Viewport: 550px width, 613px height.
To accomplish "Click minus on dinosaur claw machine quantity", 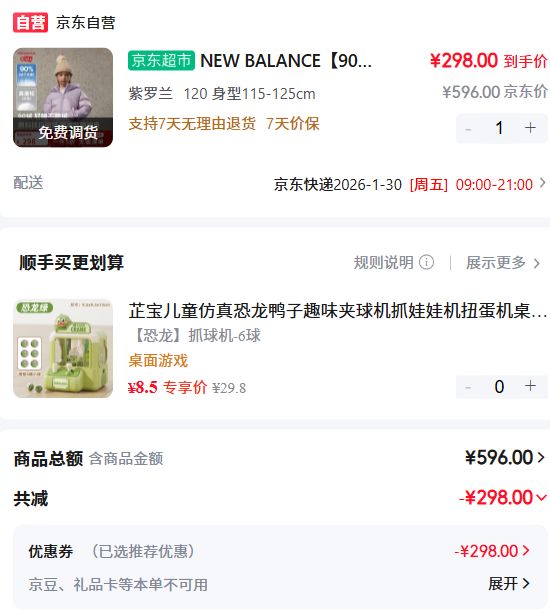I will (x=468, y=387).
